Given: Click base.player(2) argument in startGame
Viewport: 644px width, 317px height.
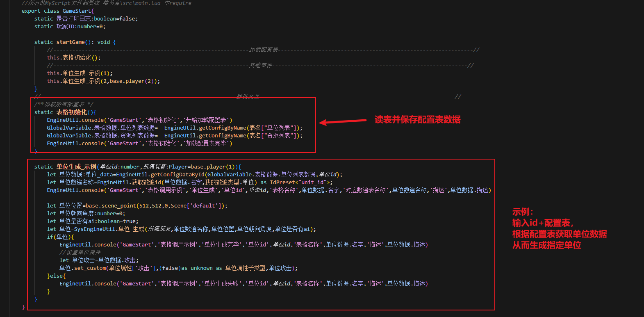Looking at the screenshot, I should (132, 81).
